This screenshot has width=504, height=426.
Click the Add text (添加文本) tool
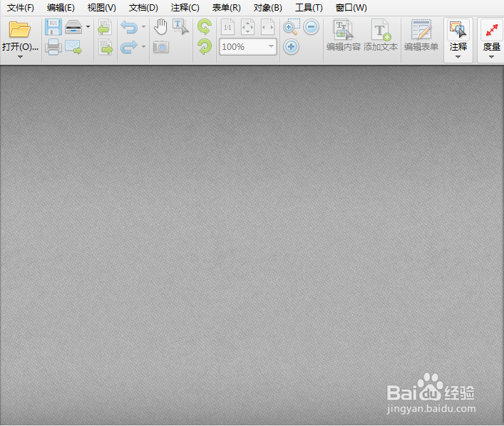point(381,36)
